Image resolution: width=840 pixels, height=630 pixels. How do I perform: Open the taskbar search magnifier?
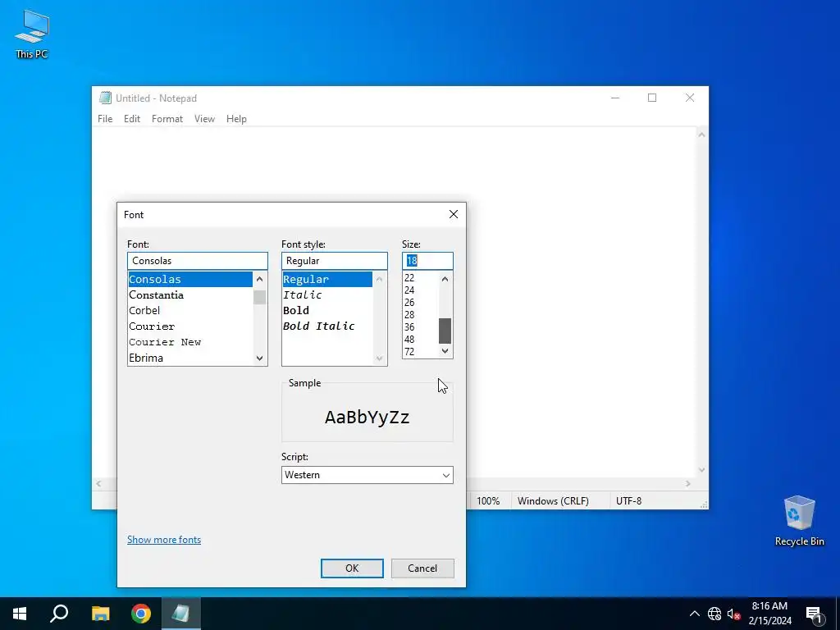coord(59,614)
